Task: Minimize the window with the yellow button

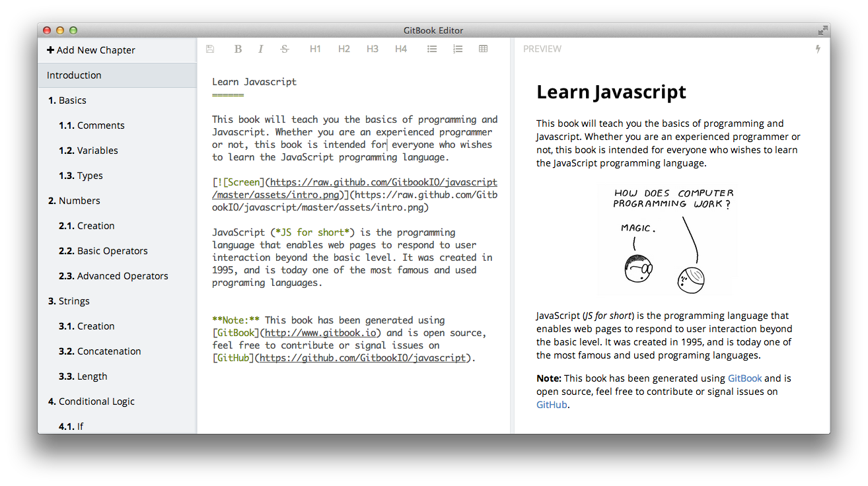Action: [x=60, y=30]
